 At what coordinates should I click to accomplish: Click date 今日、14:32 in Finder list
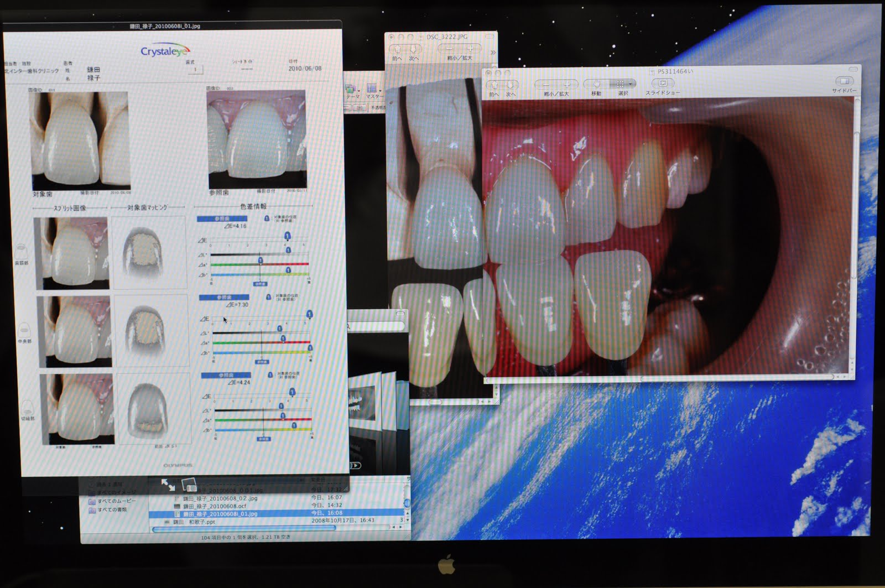[x=326, y=506]
